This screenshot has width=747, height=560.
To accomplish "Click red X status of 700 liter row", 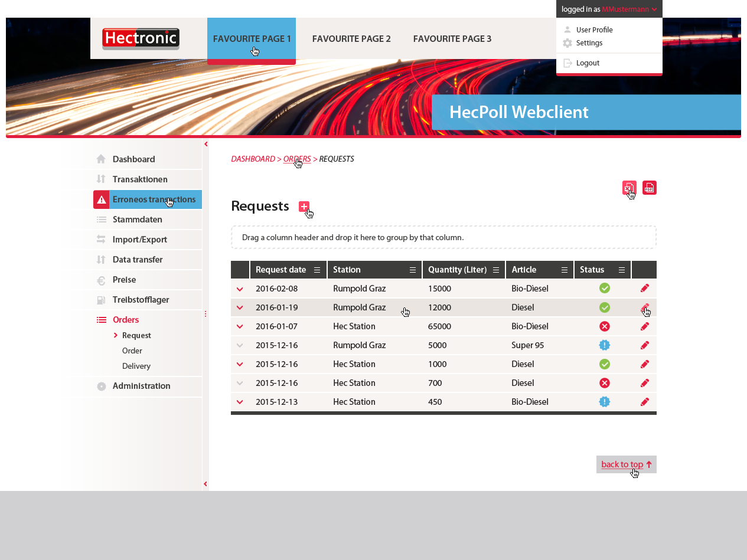I will (605, 383).
